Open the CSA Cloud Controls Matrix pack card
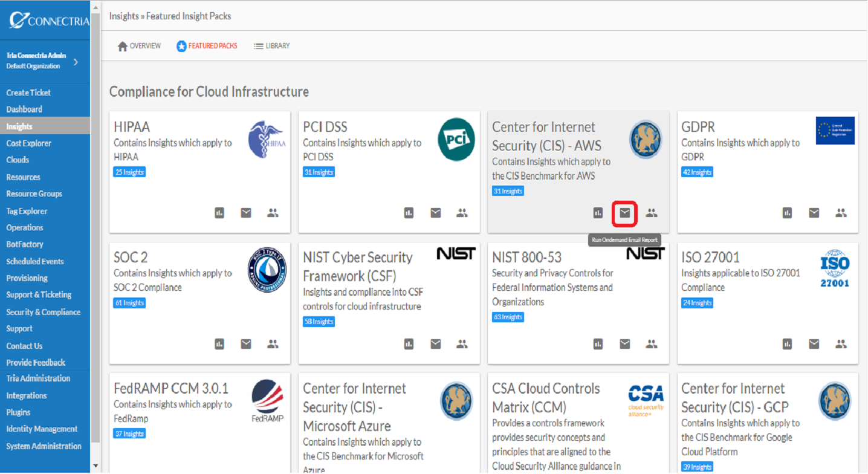The width and height of the screenshot is (868, 474). 578,423
